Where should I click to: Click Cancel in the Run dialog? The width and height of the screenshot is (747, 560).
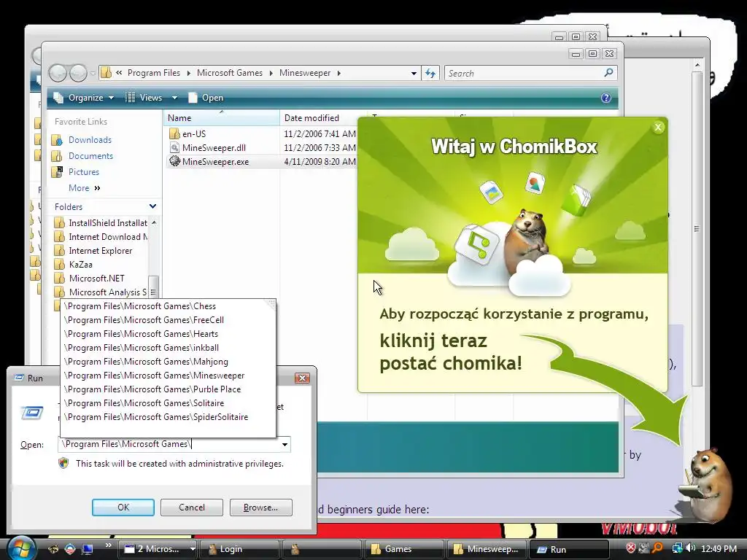pyautogui.click(x=192, y=507)
